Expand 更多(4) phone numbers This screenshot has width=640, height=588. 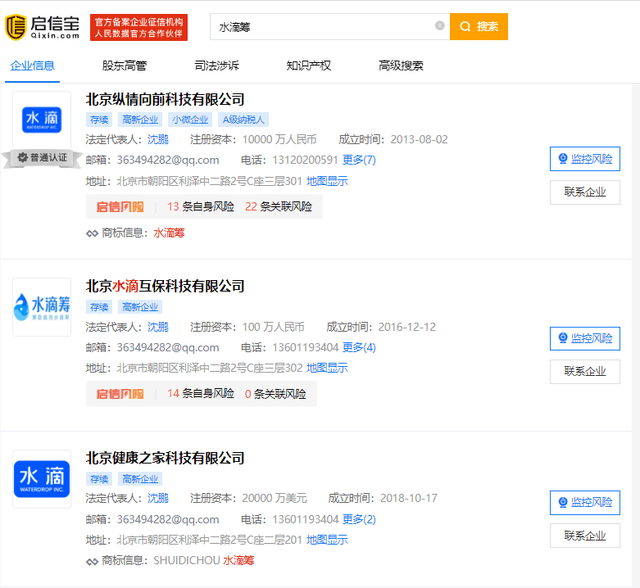[359, 348]
